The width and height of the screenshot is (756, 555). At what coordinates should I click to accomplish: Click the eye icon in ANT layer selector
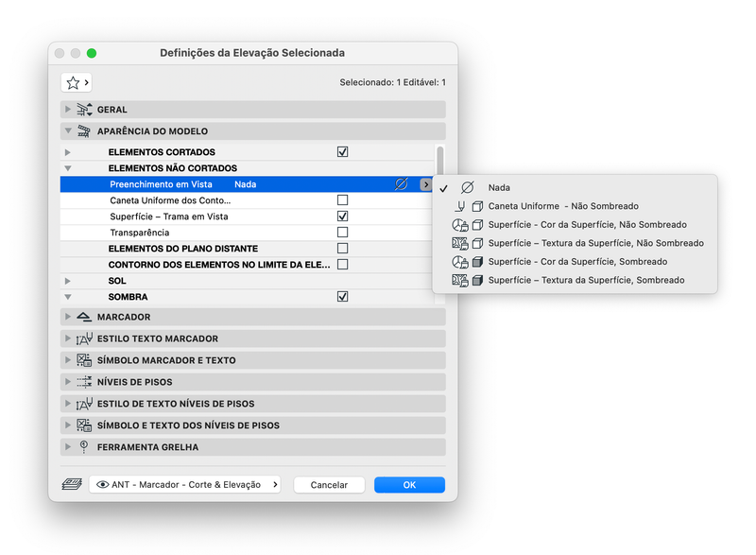tap(102, 485)
